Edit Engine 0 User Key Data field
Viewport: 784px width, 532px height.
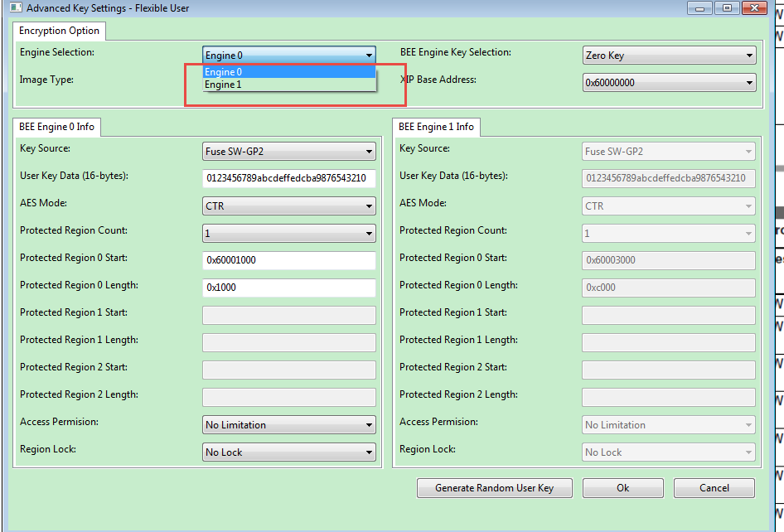pyautogui.click(x=289, y=178)
